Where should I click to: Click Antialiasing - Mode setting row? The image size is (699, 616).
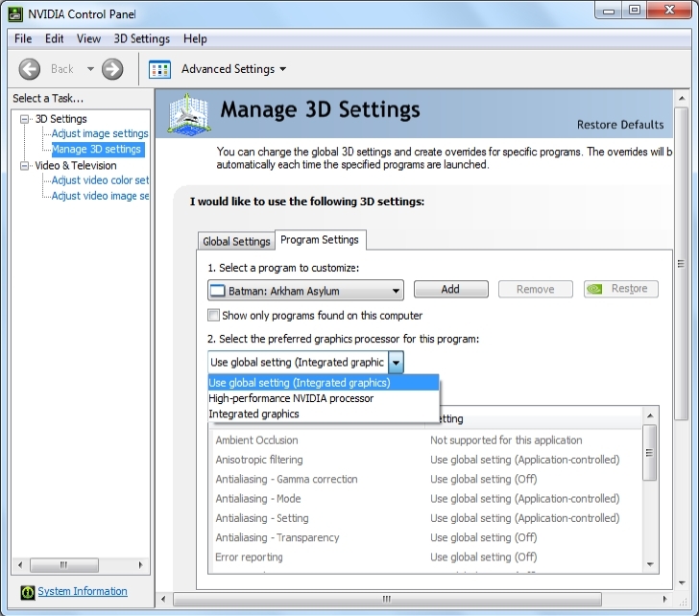click(425, 498)
